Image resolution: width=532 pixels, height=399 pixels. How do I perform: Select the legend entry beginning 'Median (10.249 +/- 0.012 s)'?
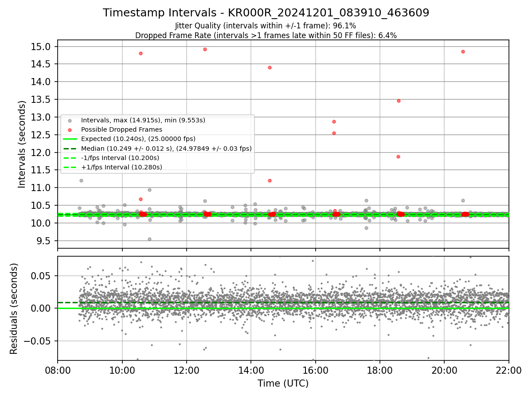point(166,149)
